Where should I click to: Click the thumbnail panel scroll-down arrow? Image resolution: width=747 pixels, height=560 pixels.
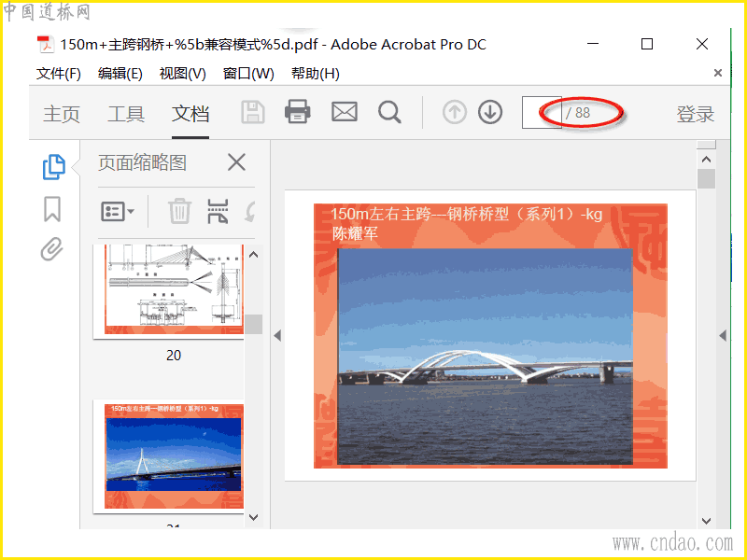[253, 517]
